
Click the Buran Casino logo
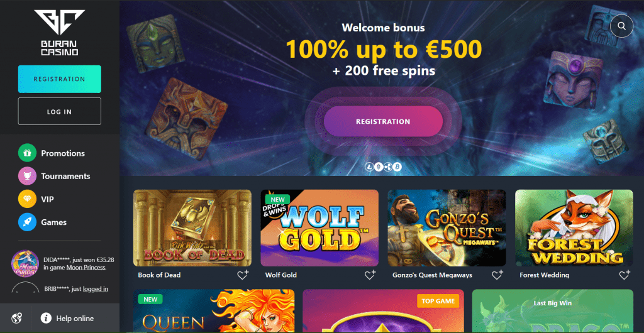60,33
